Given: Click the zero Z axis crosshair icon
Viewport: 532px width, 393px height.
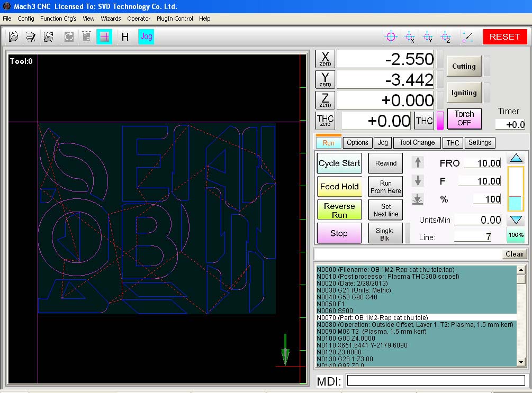Looking at the screenshot, I should tap(445, 37).
